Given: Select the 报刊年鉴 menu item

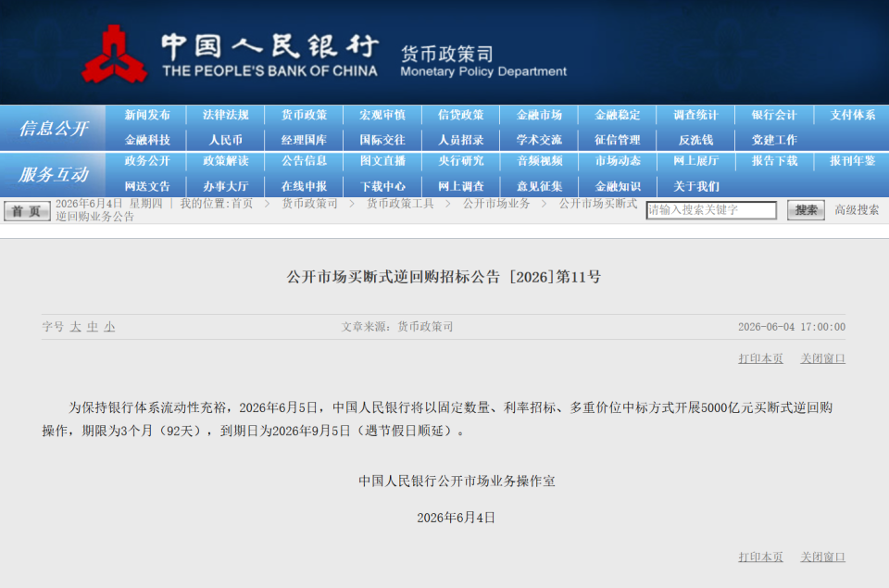Looking at the screenshot, I should pyautogui.click(x=853, y=160).
